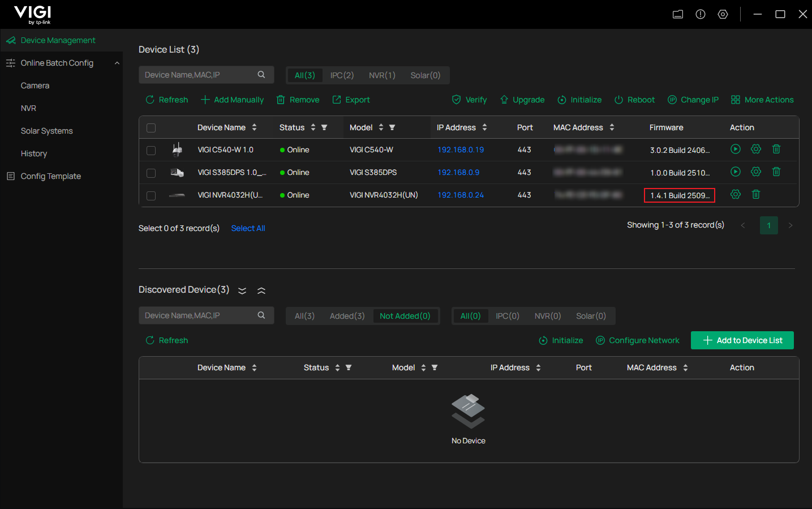Viewport: 812px width, 509px height.
Task: Collapse the Online Batch Config section
Action: [x=117, y=63]
